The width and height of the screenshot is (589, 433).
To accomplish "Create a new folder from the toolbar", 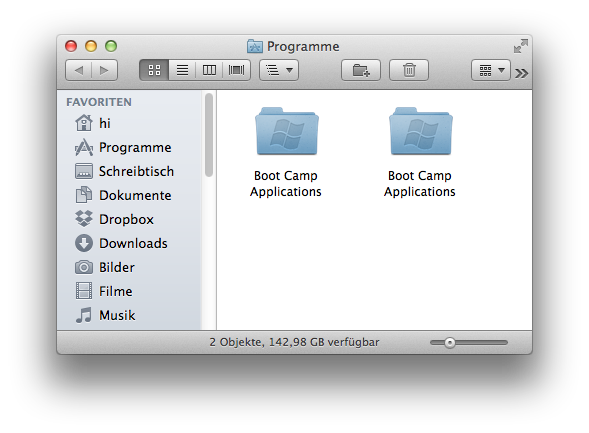I will 361,70.
